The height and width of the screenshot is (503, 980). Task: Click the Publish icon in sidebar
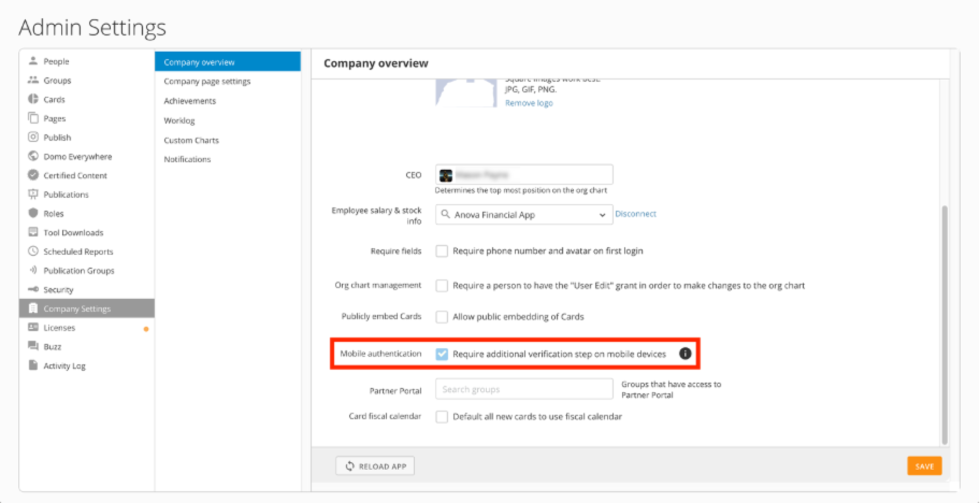tap(33, 137)
